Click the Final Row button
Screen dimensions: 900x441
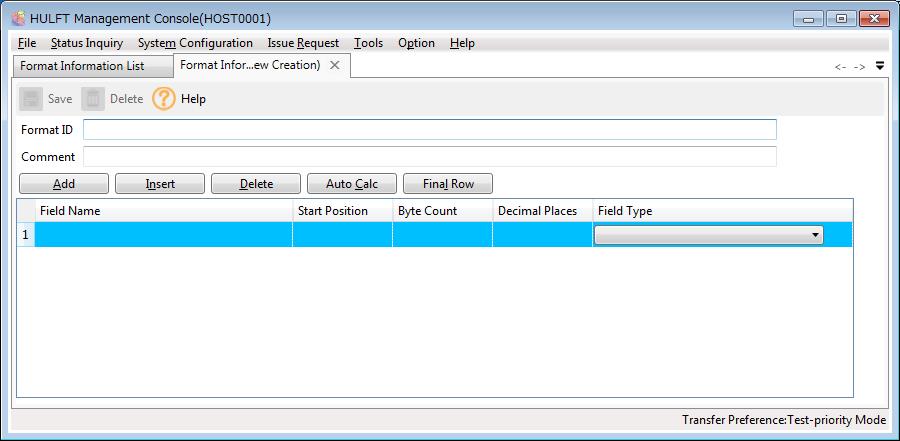(x=448, y=184)
